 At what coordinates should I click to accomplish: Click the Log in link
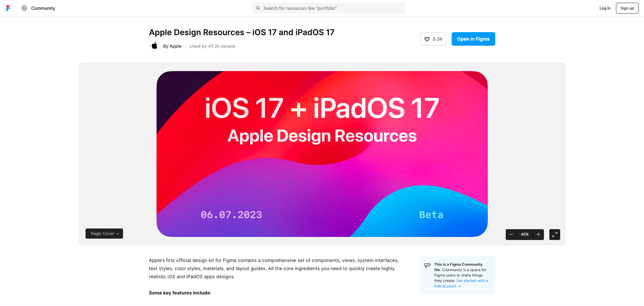pyautogui.click(x=605, y=8)
